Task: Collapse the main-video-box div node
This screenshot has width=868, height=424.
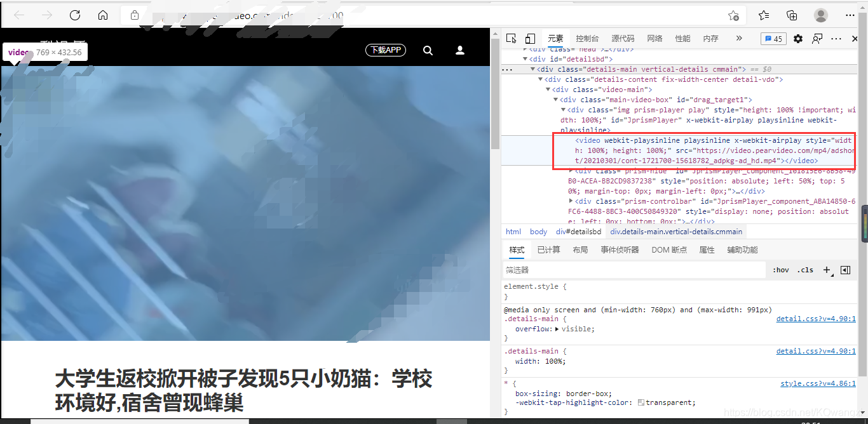Action: (556, 100)
